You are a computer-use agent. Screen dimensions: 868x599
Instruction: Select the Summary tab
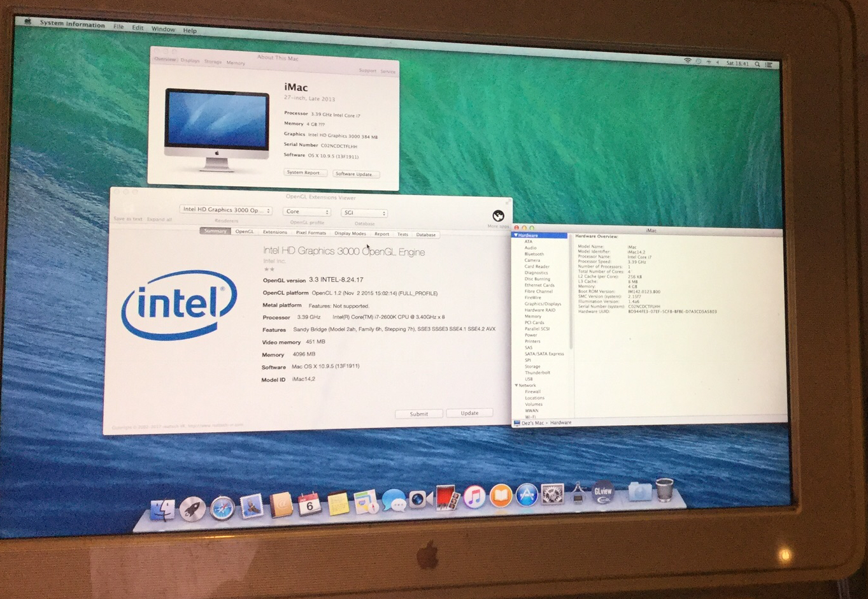click(215, 231)
